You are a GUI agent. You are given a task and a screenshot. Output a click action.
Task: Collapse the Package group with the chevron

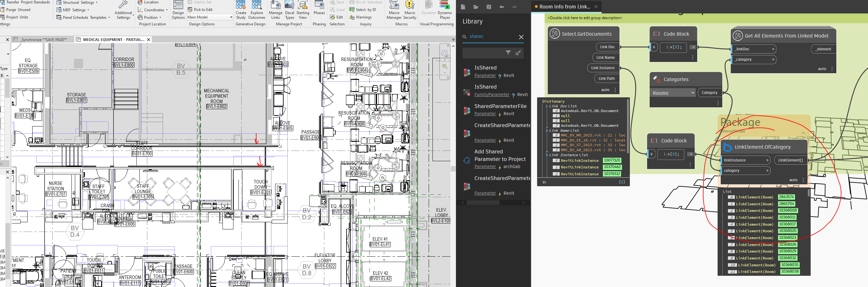click(x=803, y=133)
